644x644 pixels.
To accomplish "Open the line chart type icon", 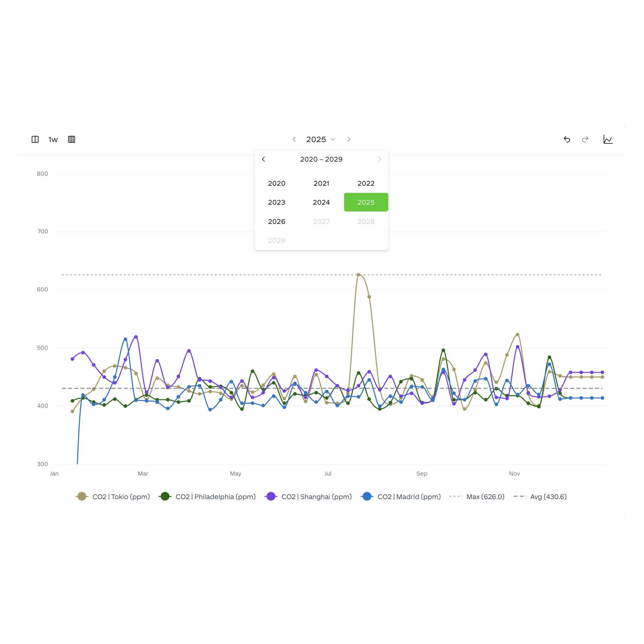I will (608, 139).
